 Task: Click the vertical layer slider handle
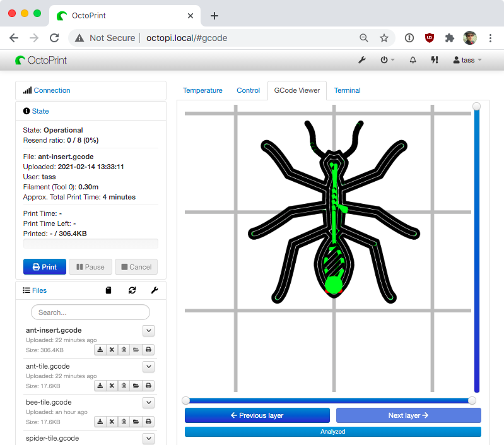(477, 106)
